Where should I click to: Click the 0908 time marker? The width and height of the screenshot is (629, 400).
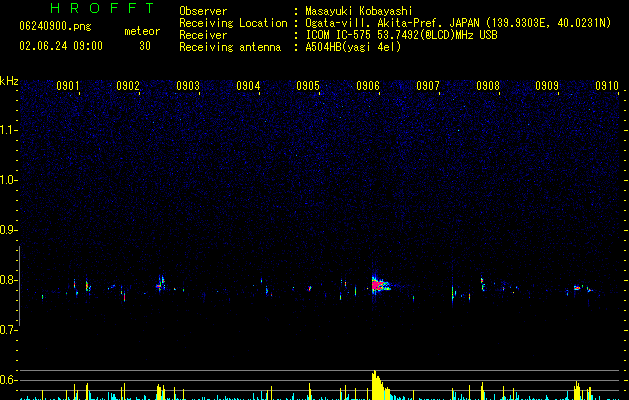click(488, 86)
